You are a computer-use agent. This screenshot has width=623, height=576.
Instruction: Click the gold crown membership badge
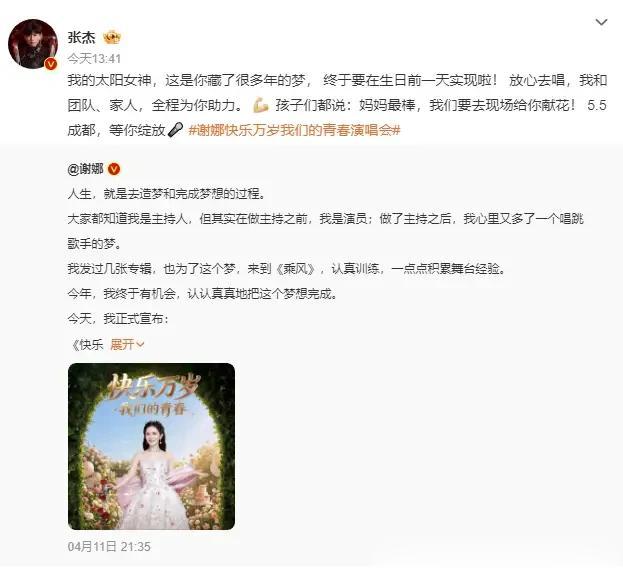point(112,37)
